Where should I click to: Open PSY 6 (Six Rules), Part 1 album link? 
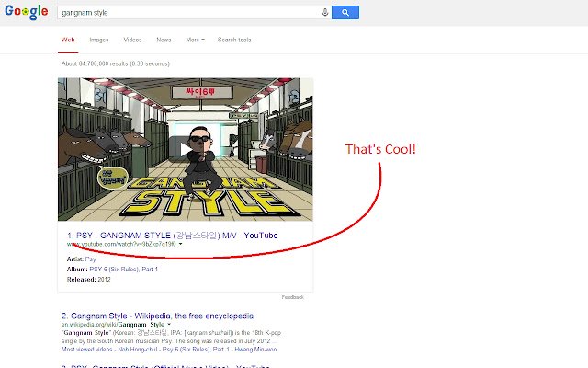124,270
